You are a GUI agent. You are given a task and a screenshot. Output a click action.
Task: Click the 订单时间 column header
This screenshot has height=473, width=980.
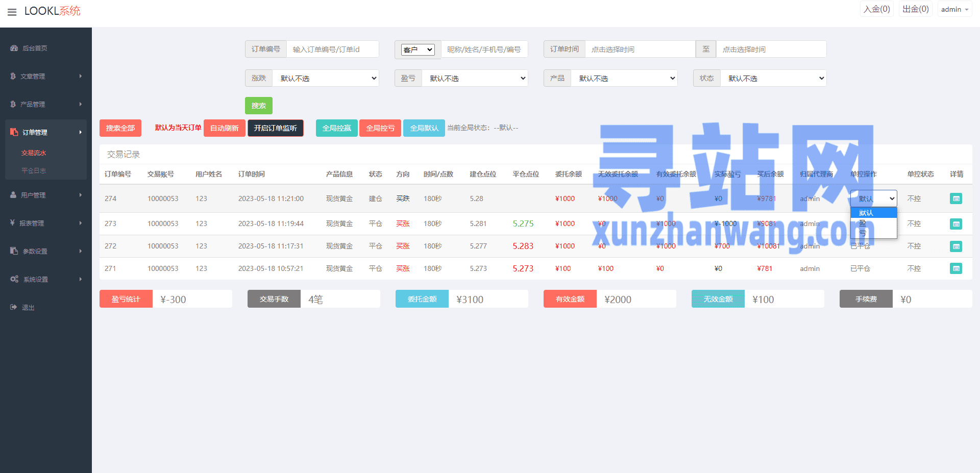[x=252, y=174]
